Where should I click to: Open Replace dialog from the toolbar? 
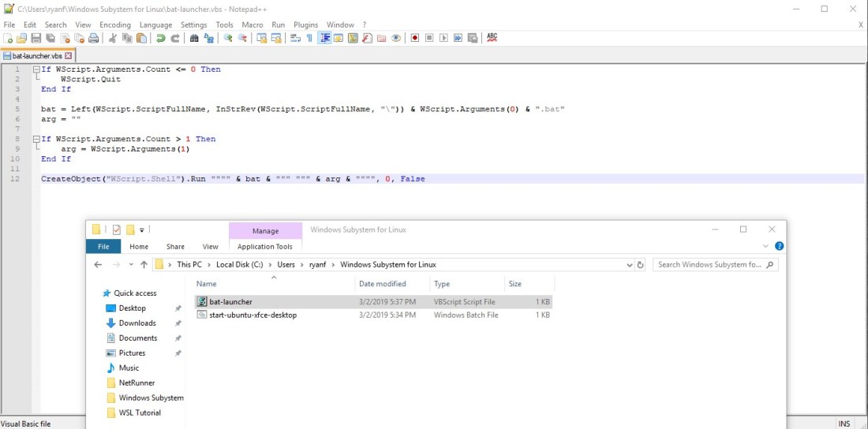coord(208,38)
